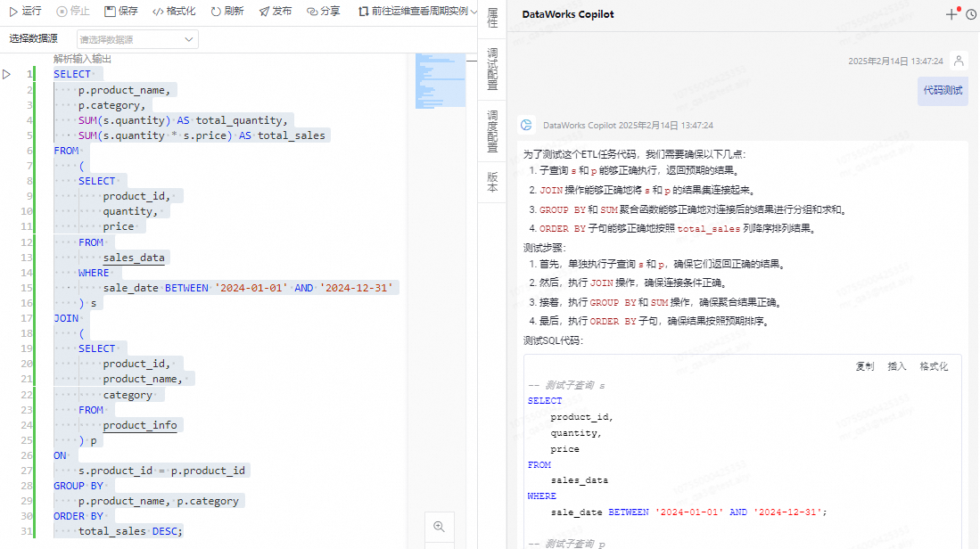Open the 调度配置 side tab

(x=492, y=131)
